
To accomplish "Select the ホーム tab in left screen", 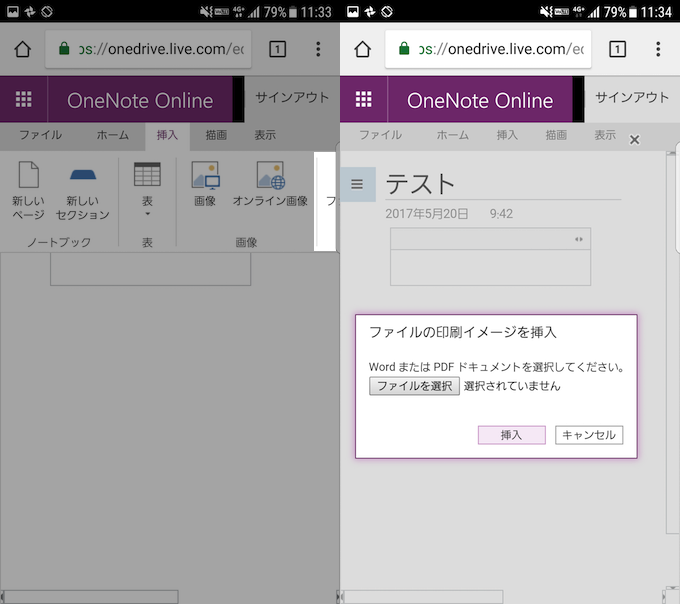I will pyautogui.click(x=112, y=135).
